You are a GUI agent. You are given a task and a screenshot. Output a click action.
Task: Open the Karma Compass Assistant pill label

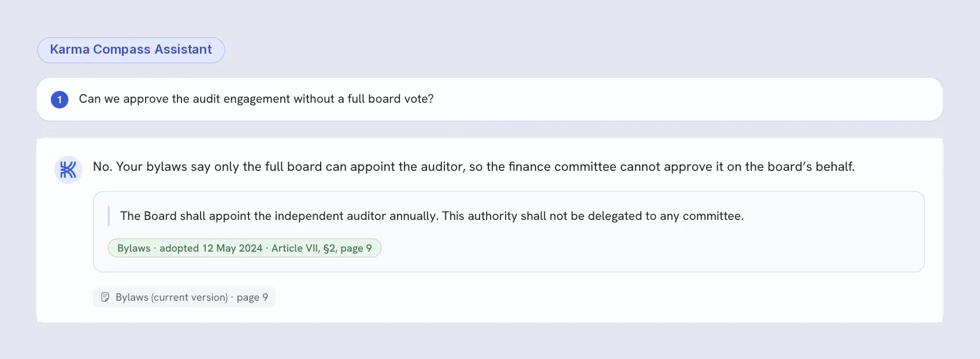pos(131,50)
